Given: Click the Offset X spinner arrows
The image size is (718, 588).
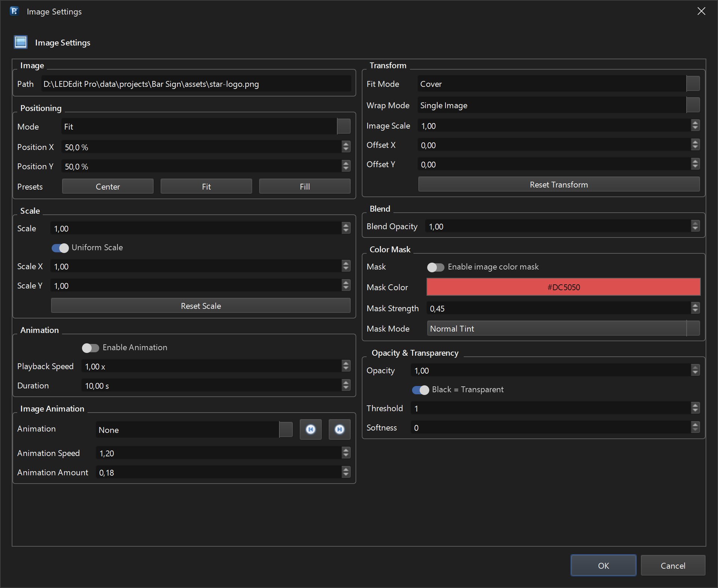Looking at the screenshot, I should 695,145.
